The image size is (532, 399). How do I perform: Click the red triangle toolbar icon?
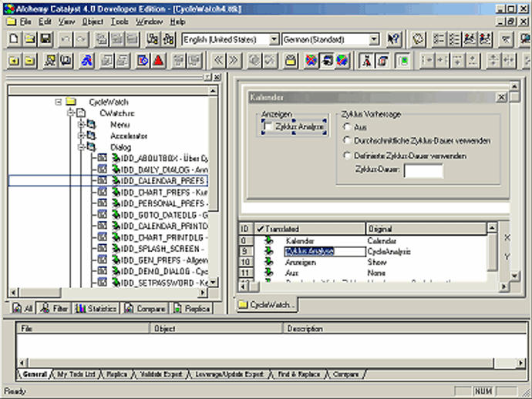pyautogui.click(x=159, y=61)
